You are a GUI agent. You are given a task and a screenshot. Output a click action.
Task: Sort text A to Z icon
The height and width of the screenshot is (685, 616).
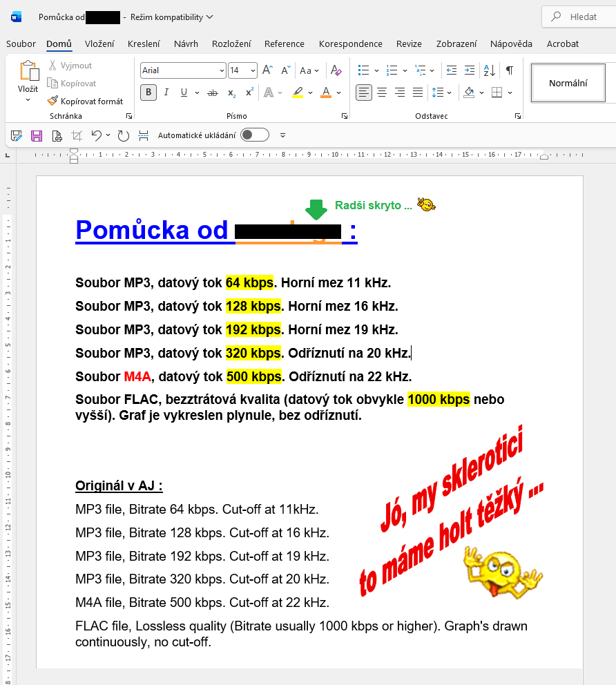pyautogui.click(x=490, y=70)
